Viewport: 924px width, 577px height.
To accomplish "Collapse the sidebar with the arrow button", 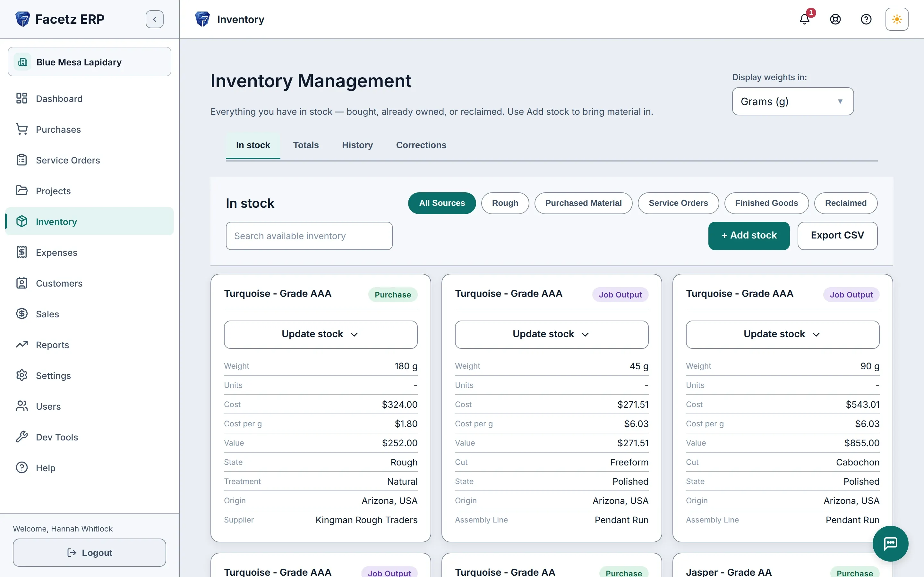I will (x=155, y=19).
